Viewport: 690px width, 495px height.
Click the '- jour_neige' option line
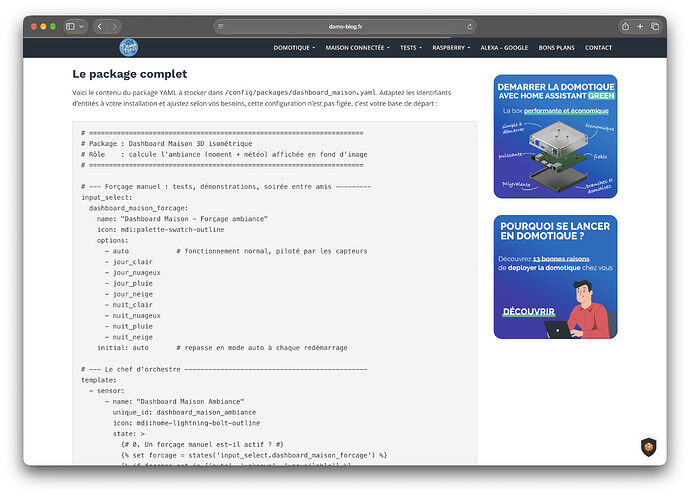click(128, 294)
